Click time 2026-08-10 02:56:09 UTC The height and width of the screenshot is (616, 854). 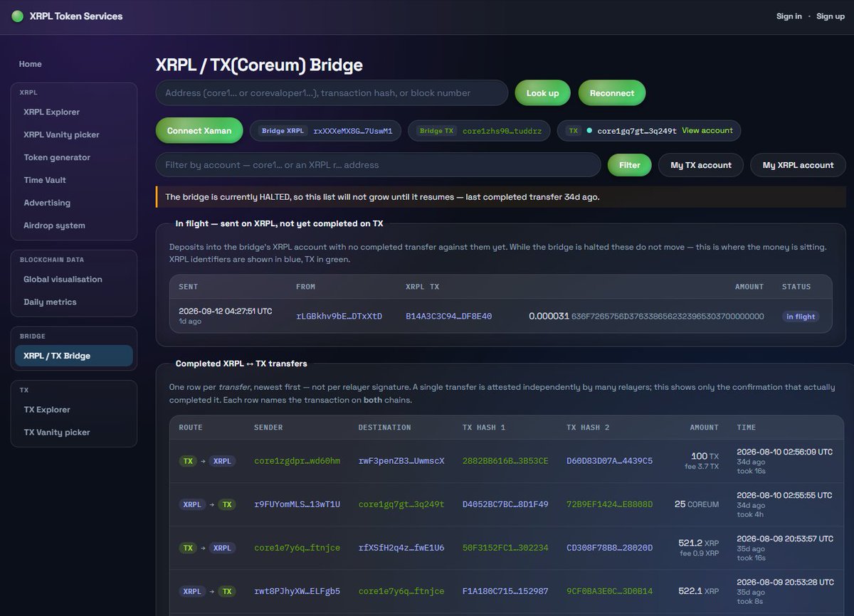(784, 452)
